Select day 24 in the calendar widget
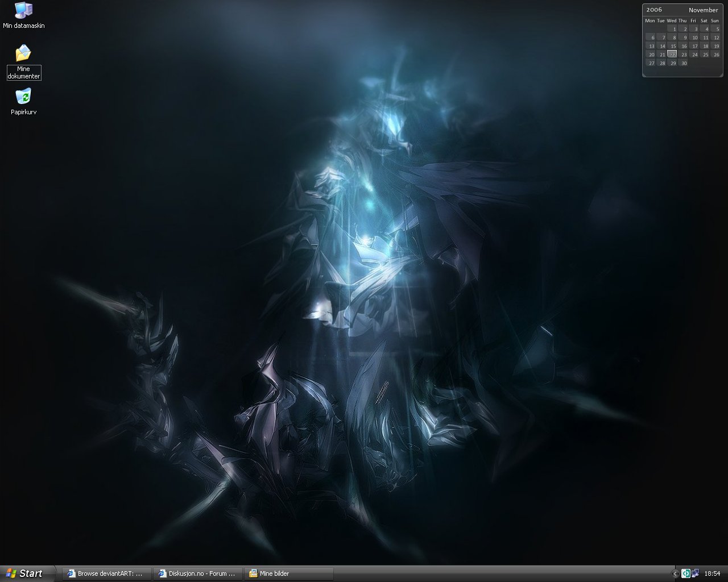728x582 pixels. (x=693, y=55)
